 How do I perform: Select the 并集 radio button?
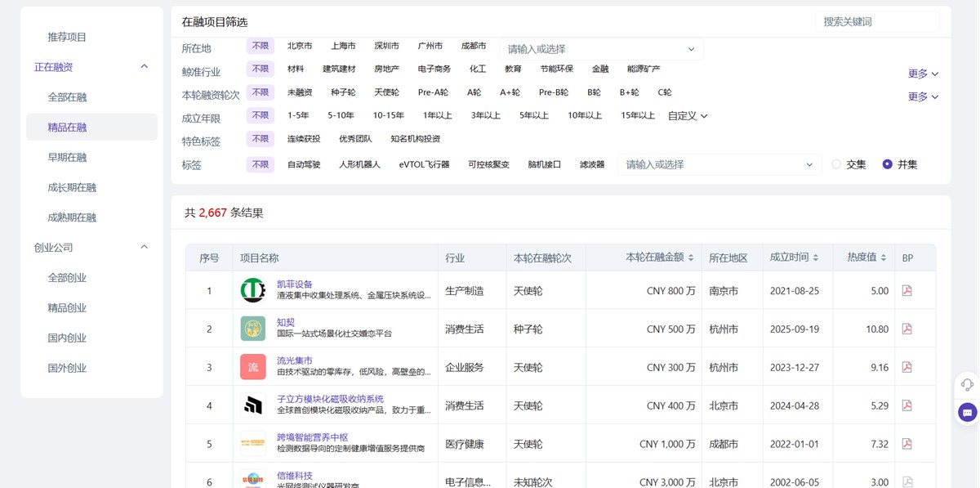887,164
